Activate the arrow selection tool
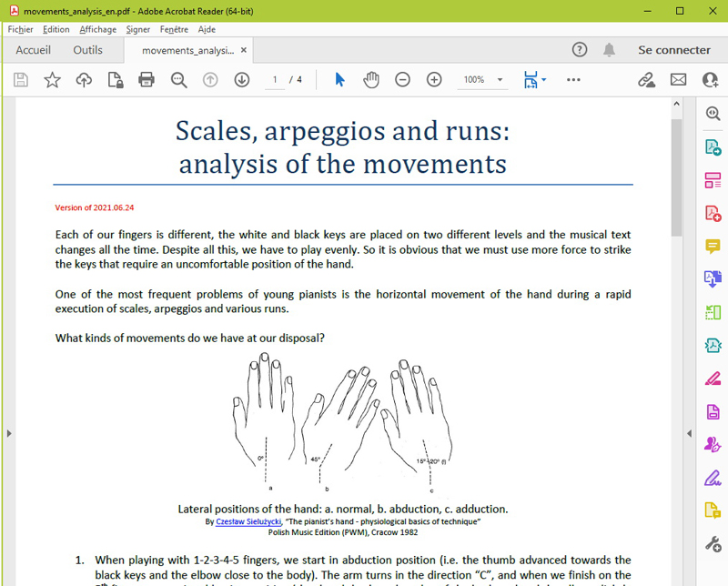This screenshot has height=586, width=728. point(339,80)
